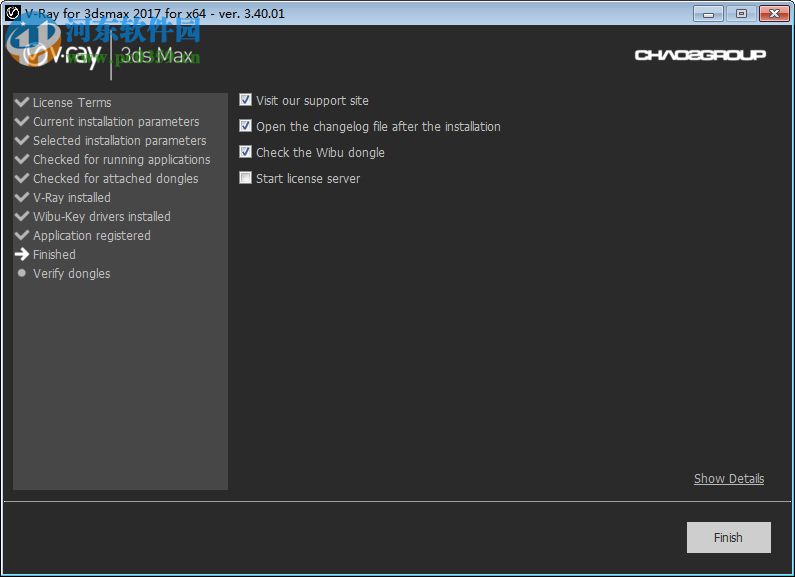This screenshot has width=795, height=577.
Task: Select the Application registered step
Action: 92,236
